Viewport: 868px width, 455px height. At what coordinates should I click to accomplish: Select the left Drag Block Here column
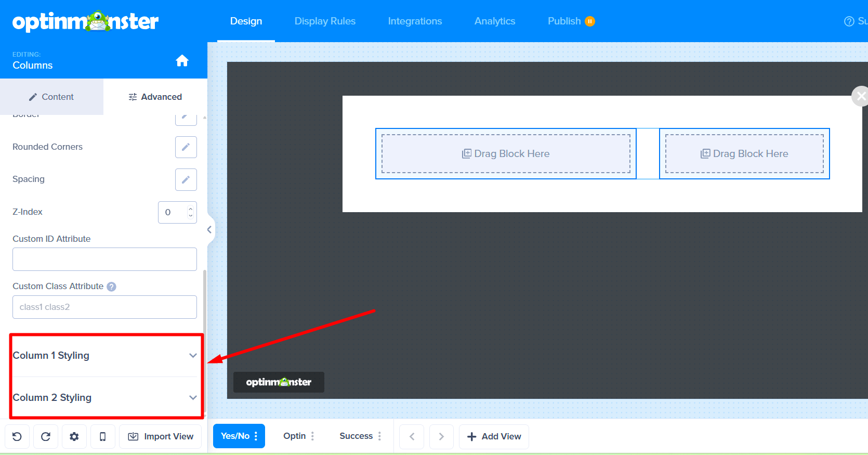(x=506, y=154)
